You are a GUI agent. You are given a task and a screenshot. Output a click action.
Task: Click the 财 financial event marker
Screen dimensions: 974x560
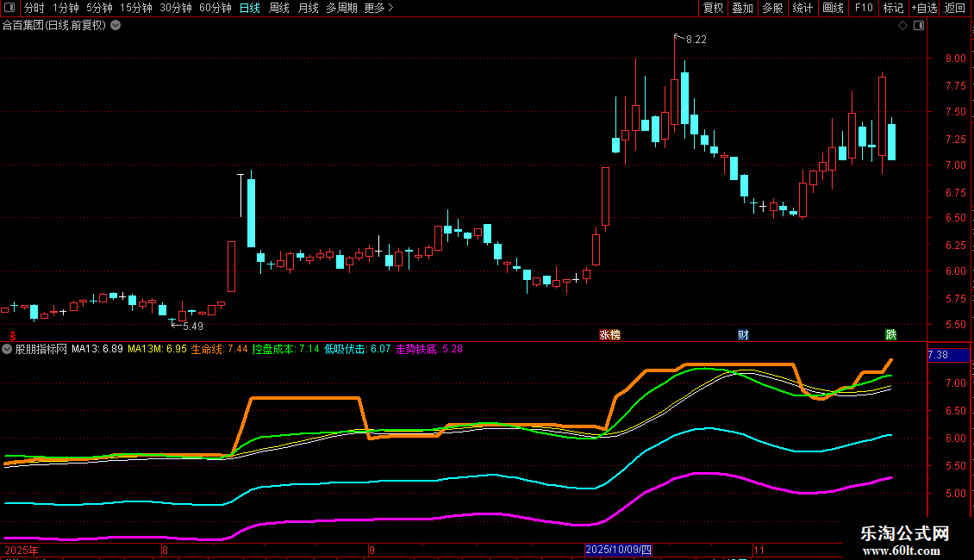[x=743, y=334]
